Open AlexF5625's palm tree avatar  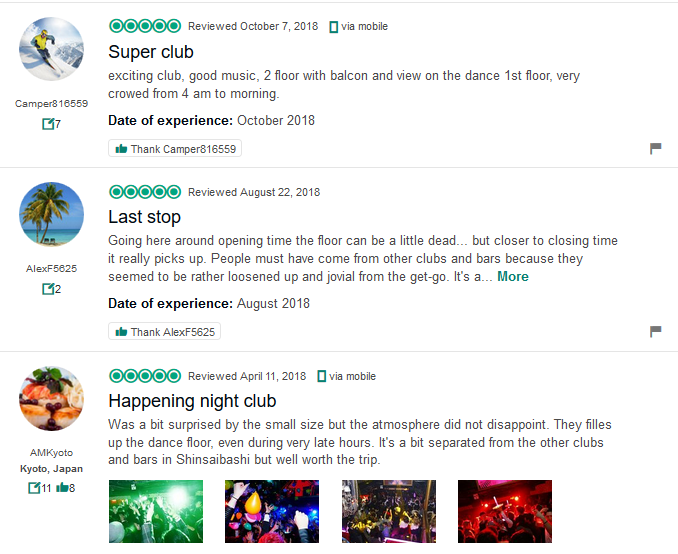51,215
